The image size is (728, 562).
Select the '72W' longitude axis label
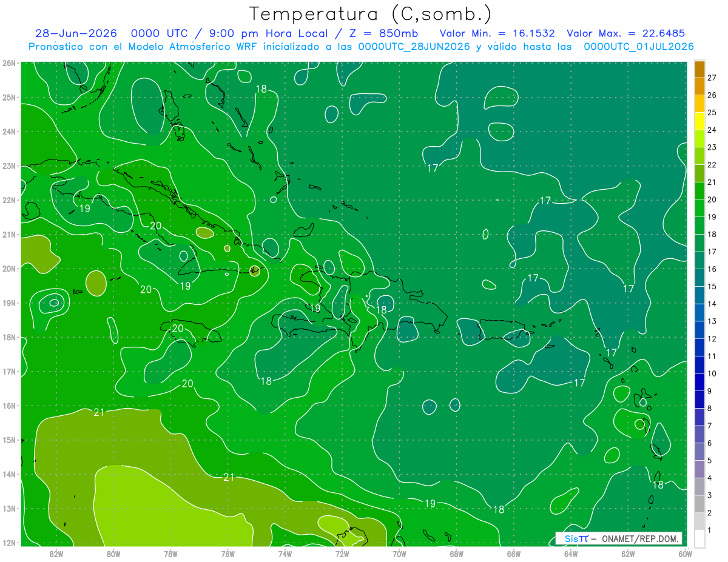coord(342,554)
